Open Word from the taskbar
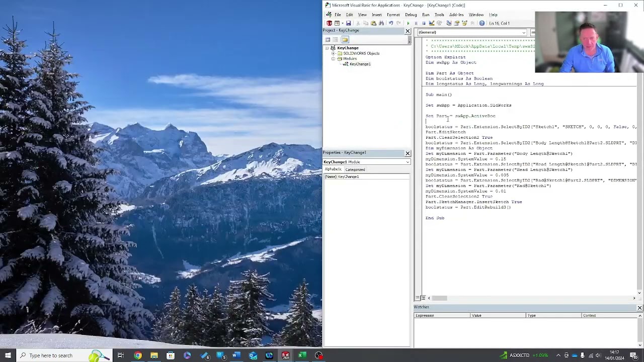 (x=236, y=355)
